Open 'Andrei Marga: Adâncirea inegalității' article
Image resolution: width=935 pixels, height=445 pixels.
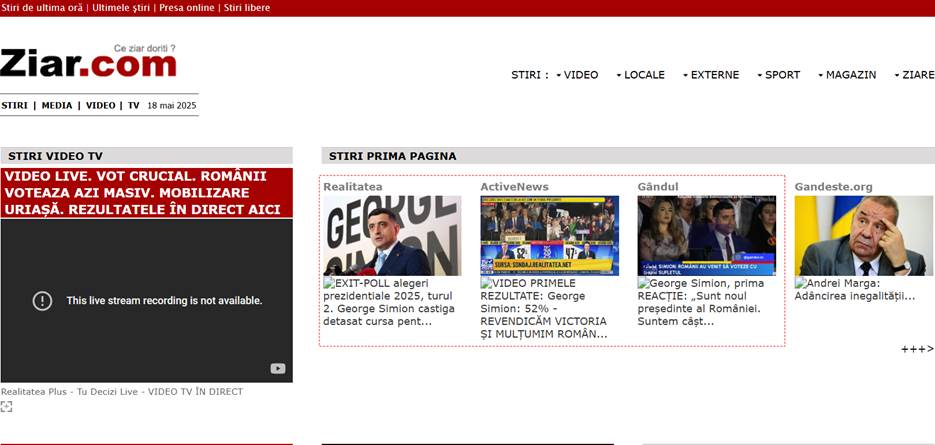854,290
